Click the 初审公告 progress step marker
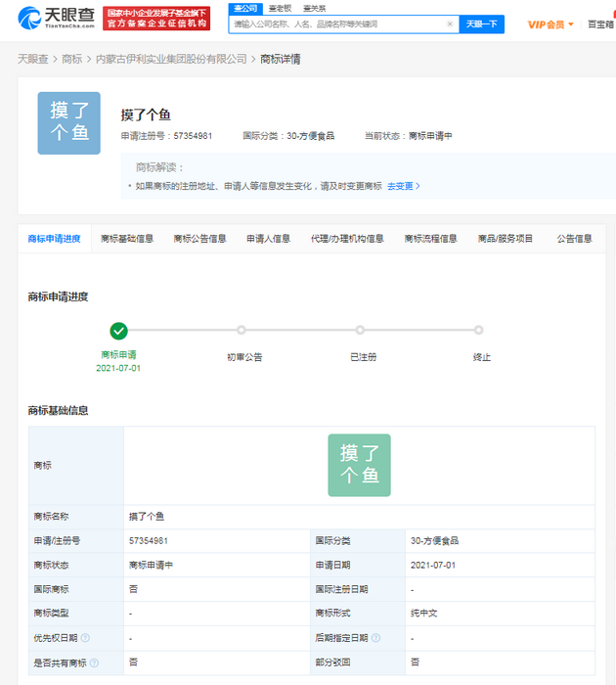The image size is (616, 685). click(242, 331)
